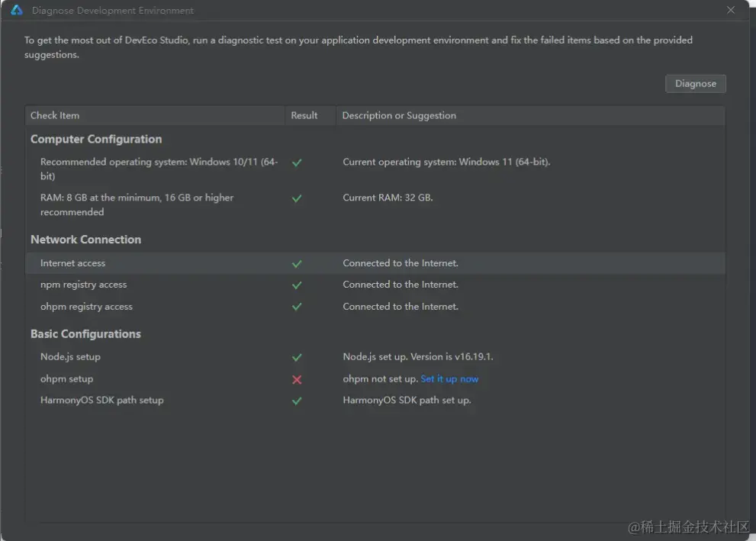The height and width of the screenshot is (541, 756).
Task: Click the green check for HarmonyOS SDK path
Action: pyautogui.click(x=297, y=401)
